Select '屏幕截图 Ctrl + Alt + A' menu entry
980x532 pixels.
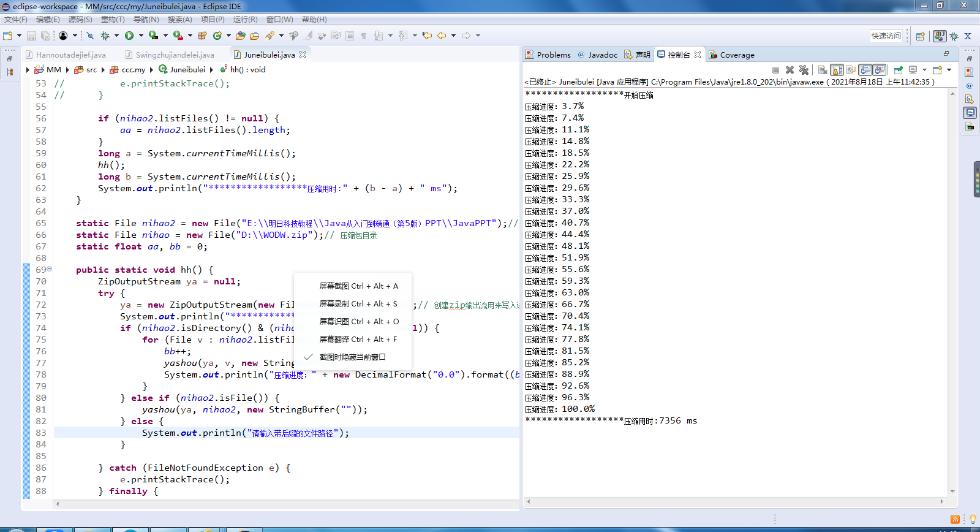(352, 286)
